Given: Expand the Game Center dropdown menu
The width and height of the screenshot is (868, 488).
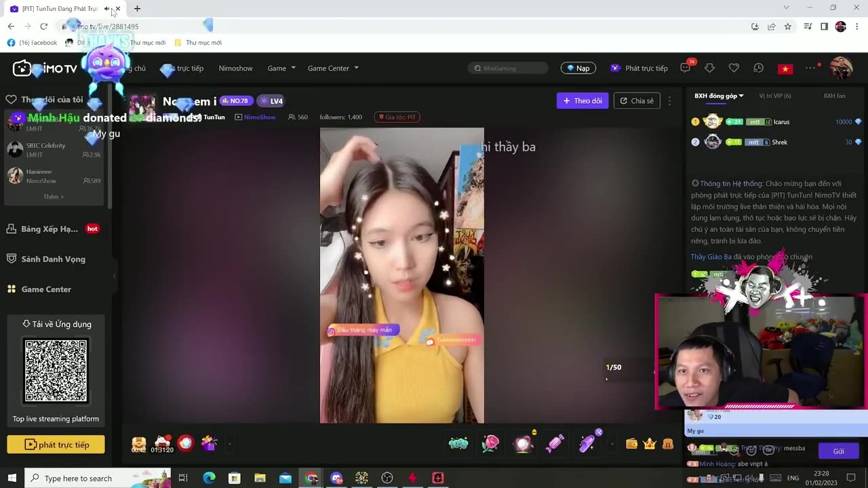Looking at the screenshot, I should coord(333,68).
